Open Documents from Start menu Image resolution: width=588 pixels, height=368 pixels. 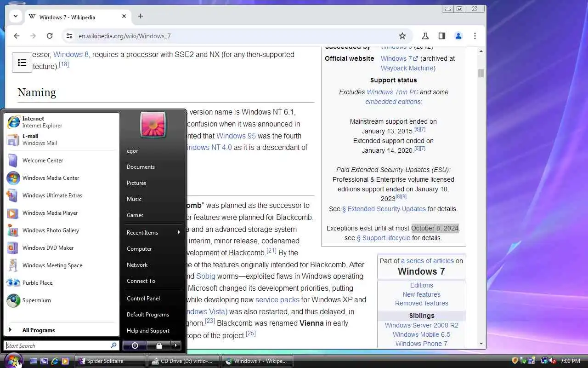coord(153,167)
